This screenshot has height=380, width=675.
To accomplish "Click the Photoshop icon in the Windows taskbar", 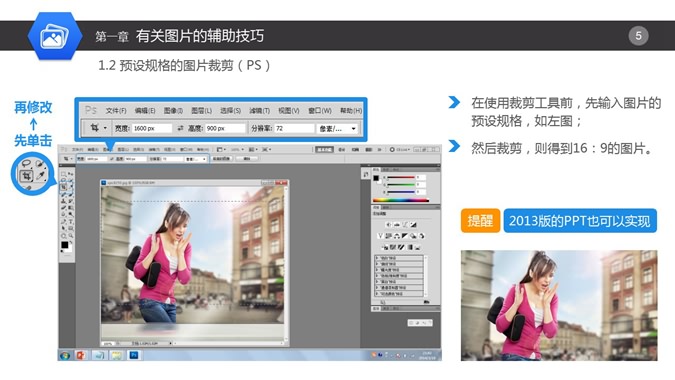I will [134, 355].
